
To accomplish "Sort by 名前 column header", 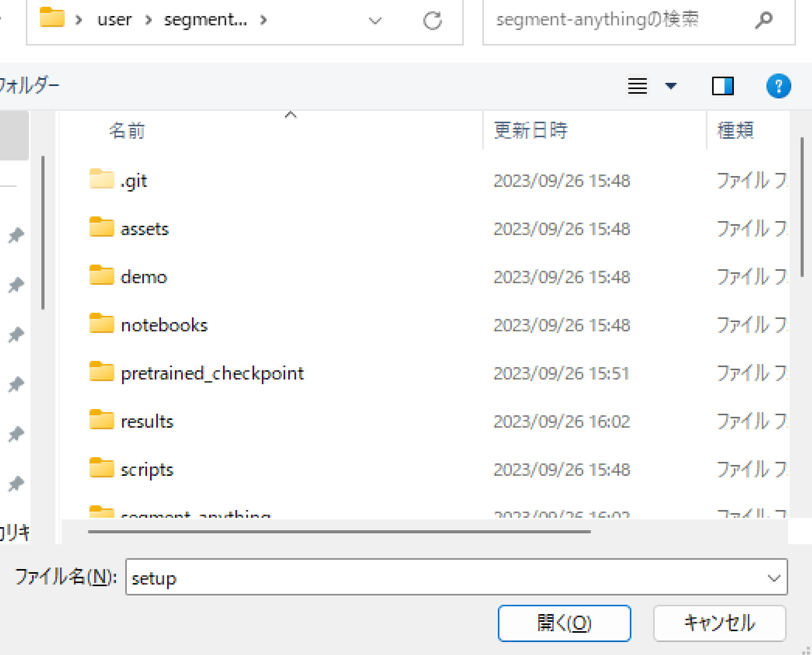I will coord(127,130).
